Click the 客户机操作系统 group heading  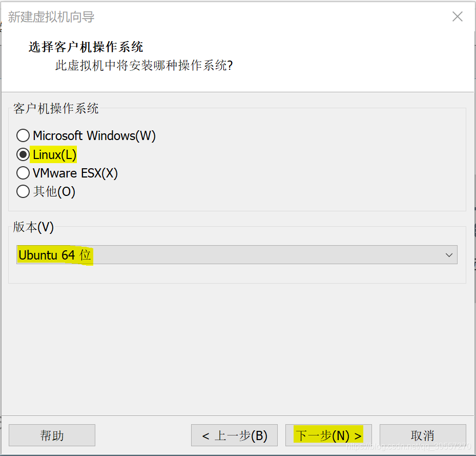point(56,108)
